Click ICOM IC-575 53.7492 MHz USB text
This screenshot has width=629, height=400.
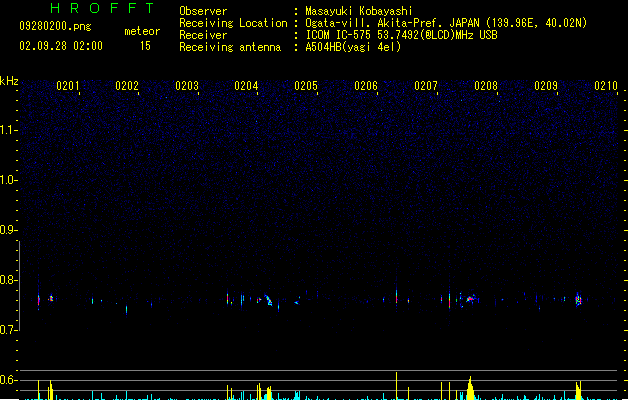click(401, 35)
